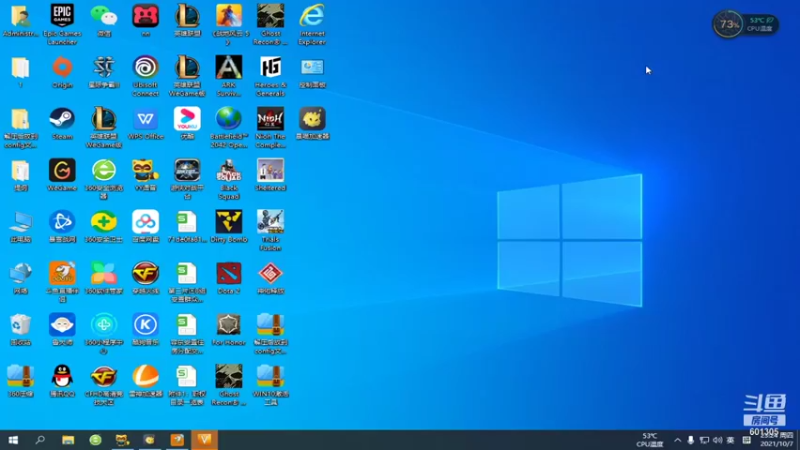Click the 73% CPU temperature floating widget
The image size is (800, 450).
pos(745,24)
